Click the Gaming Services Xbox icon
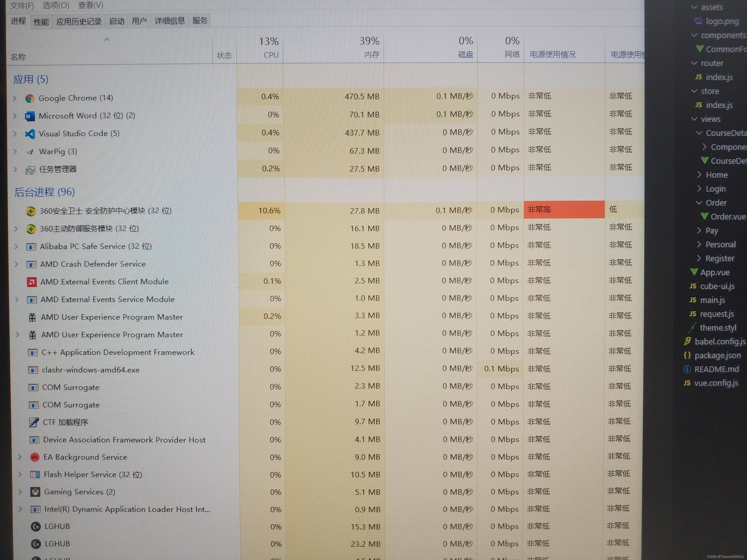The height and width of the screenshot is (560, 747). pyautogui.click(x=35, y=492)
